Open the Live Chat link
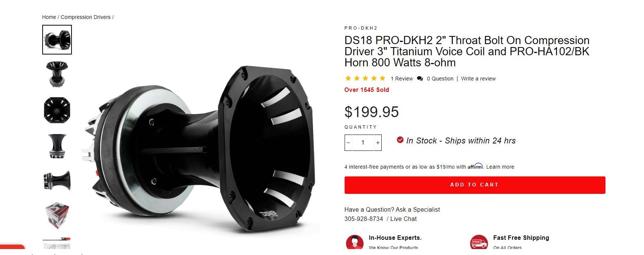644x255 pixels. 404,219
